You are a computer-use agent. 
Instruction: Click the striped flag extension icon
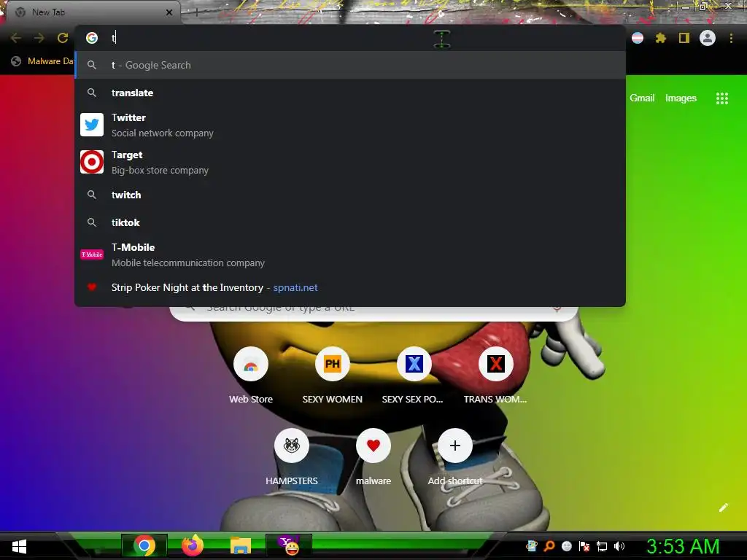[638, 38]
